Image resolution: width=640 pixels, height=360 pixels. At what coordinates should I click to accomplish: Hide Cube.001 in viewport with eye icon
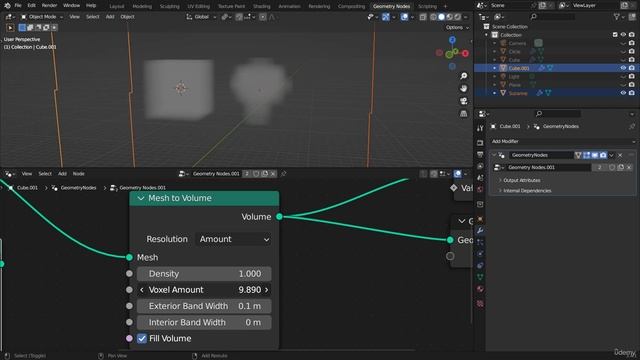tap(623, 68)
